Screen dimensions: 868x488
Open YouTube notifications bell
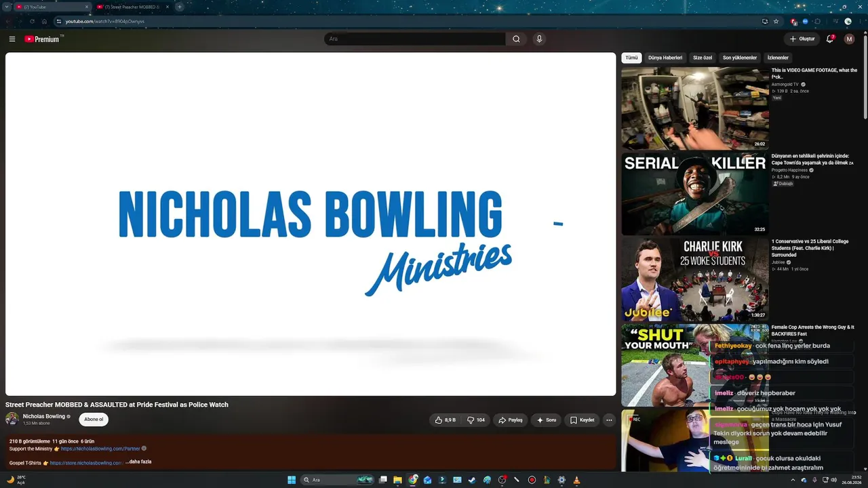point(829,39)
